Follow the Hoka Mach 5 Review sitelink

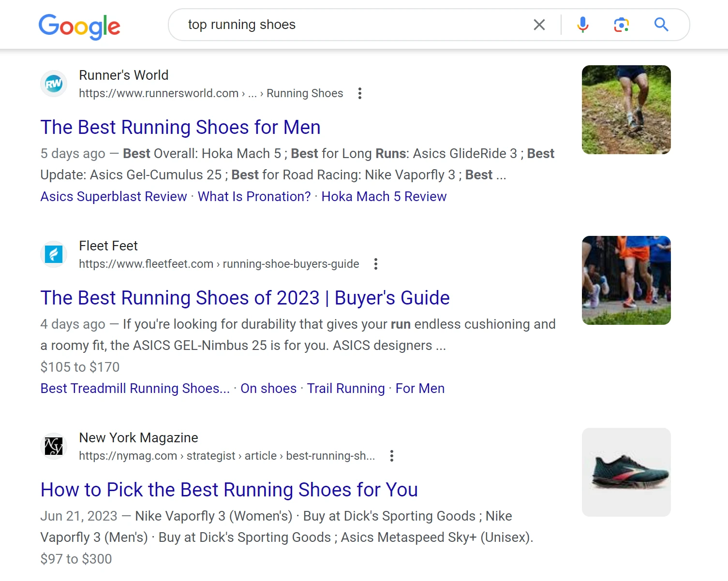pyautogui.click(x=384, y=197)
